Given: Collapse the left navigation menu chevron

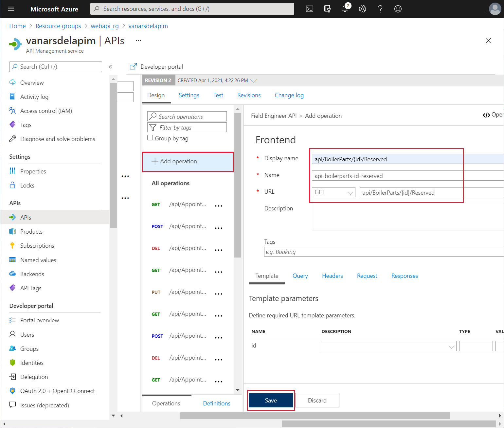Looking at the screenshot, I should coord(111,67).
